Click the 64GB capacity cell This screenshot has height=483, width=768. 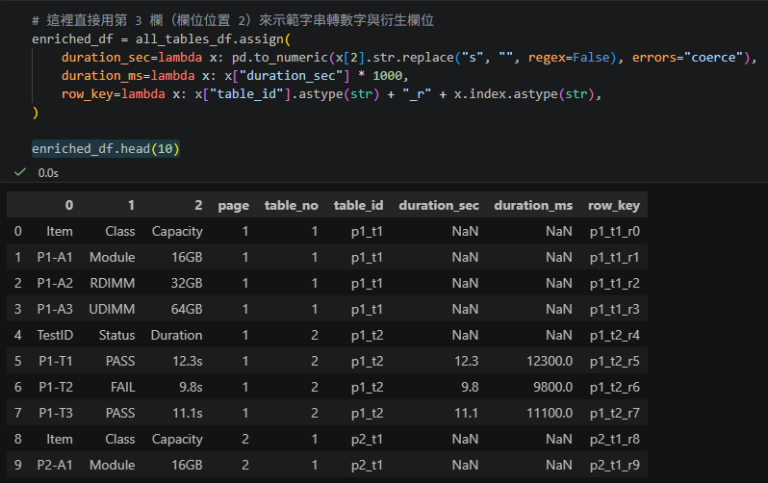[x=187, y=309]
